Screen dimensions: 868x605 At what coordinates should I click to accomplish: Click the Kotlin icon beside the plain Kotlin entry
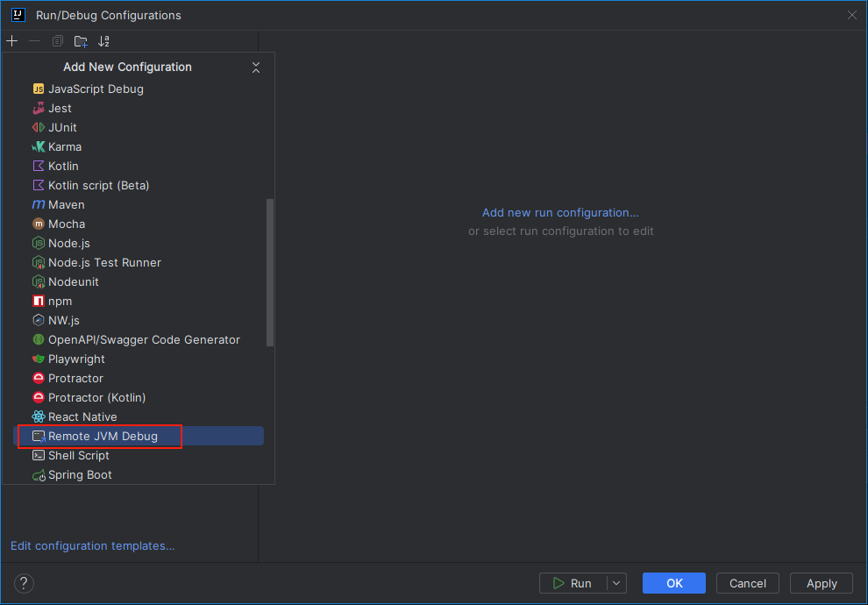(39, 166)
